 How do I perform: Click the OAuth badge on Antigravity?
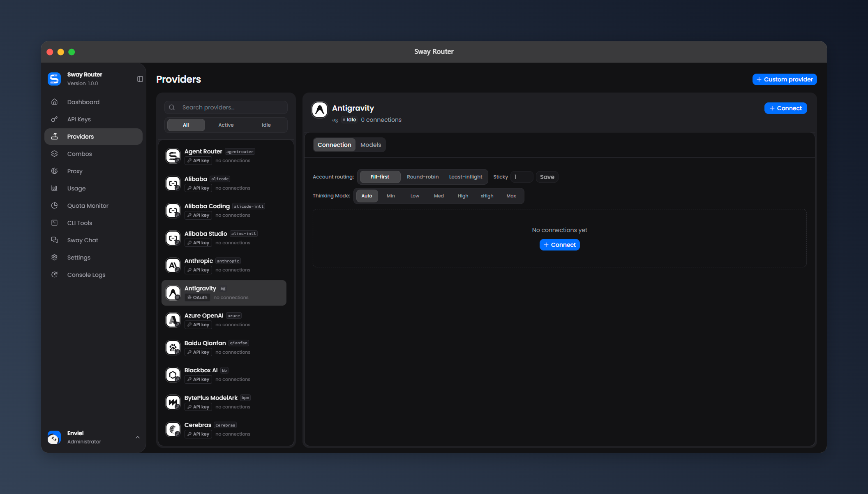coord(197,297)
